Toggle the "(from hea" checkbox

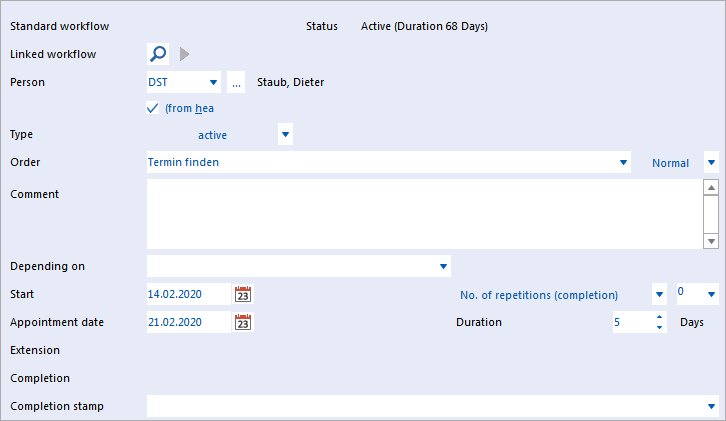coord(153,108)
